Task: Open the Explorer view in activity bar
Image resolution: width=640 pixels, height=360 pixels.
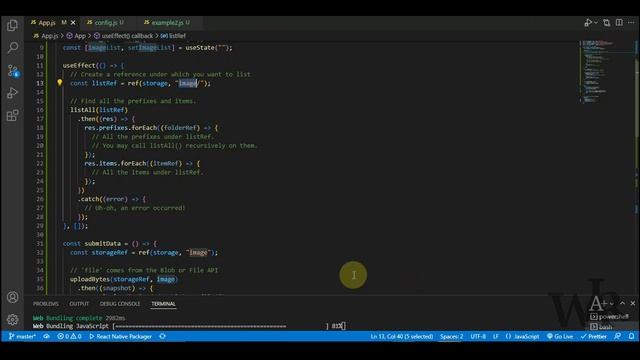Action: (12, 25)
